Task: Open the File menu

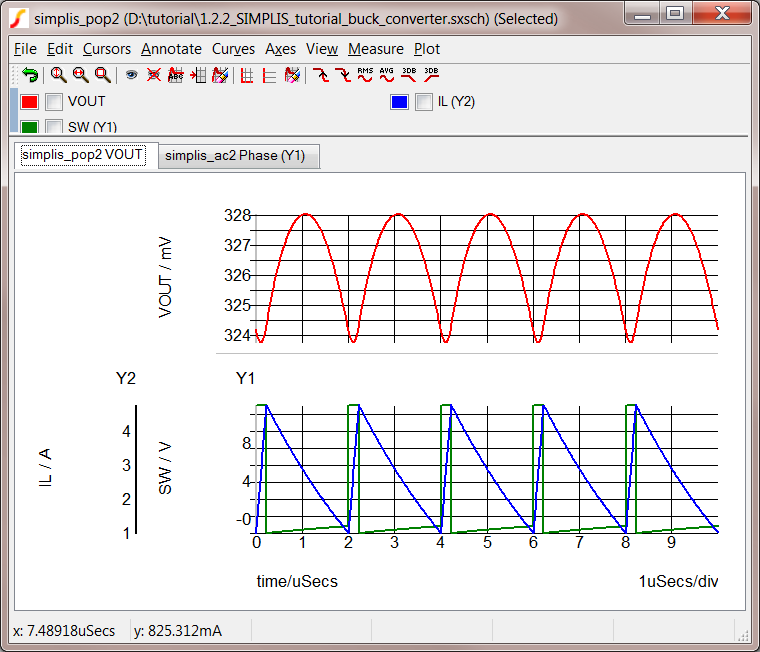Action: tap(25, 49)
